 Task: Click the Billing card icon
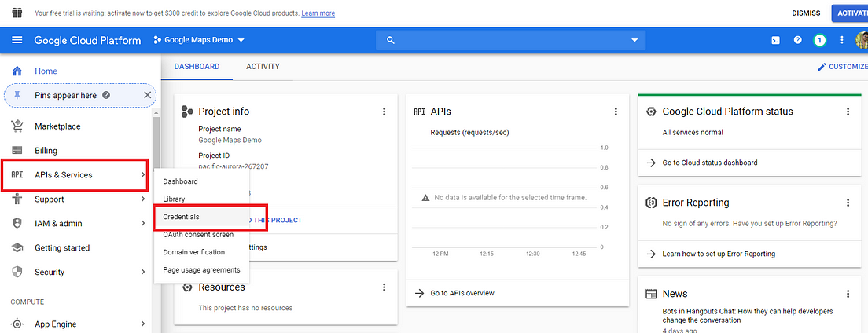pyautogui.click(x=17, y=151)
